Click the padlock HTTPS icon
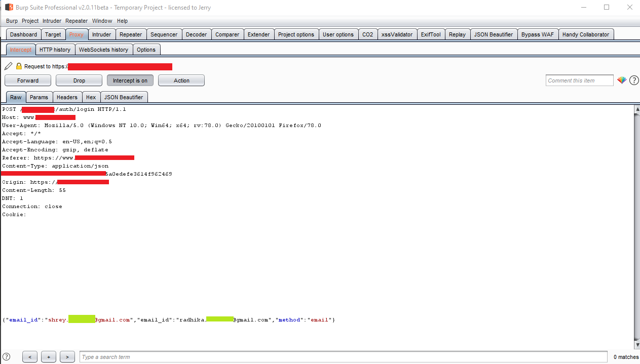This screenshot has width=640, height=364. pyautogui.click(x=19, y=66)
